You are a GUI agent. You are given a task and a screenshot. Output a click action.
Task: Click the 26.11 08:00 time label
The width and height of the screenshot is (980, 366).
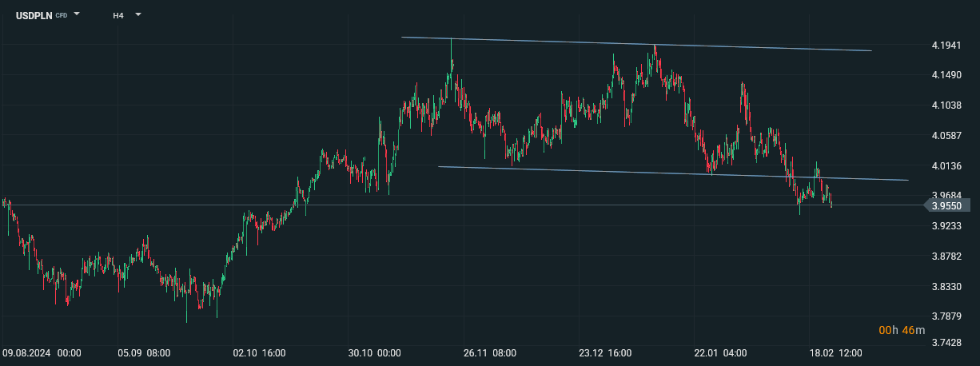pos(489,352)
